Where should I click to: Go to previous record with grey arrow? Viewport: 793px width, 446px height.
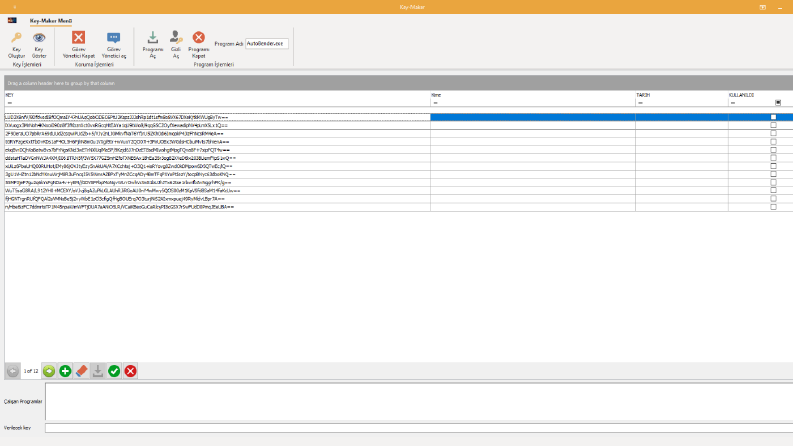tap(13, 371)
